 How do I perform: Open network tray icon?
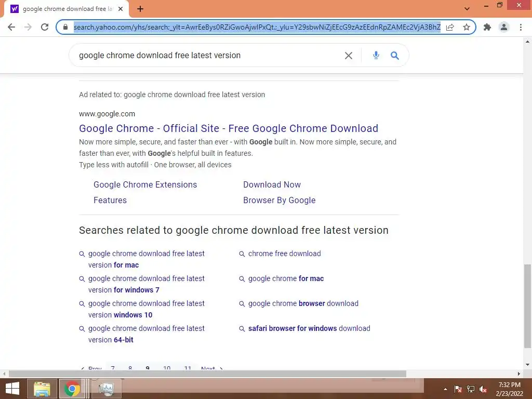(x=471, y=389)
